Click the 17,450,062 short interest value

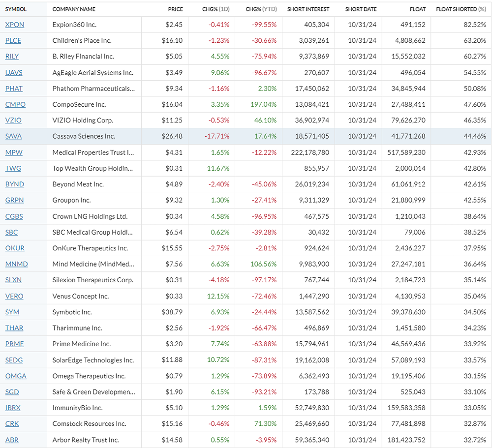(x=312, y=89)
